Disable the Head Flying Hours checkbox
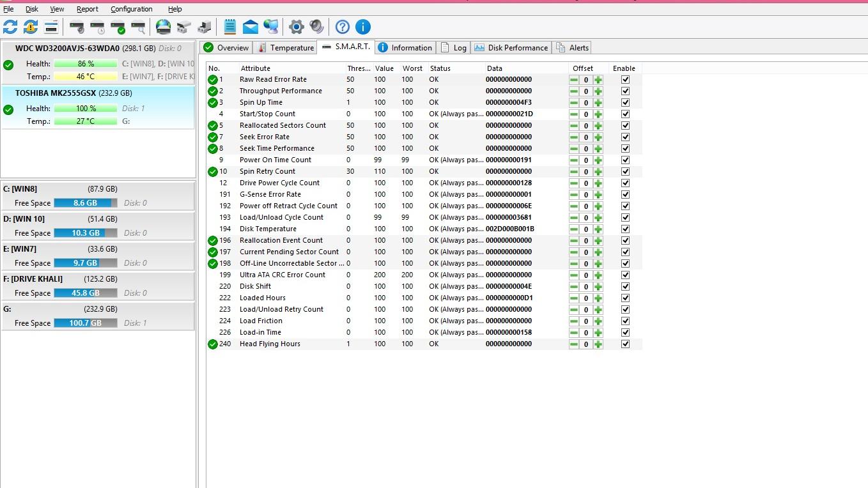Image resolution: width=868 pixels, height=488 pixels. pyautogui.click(x=625, y=344)
